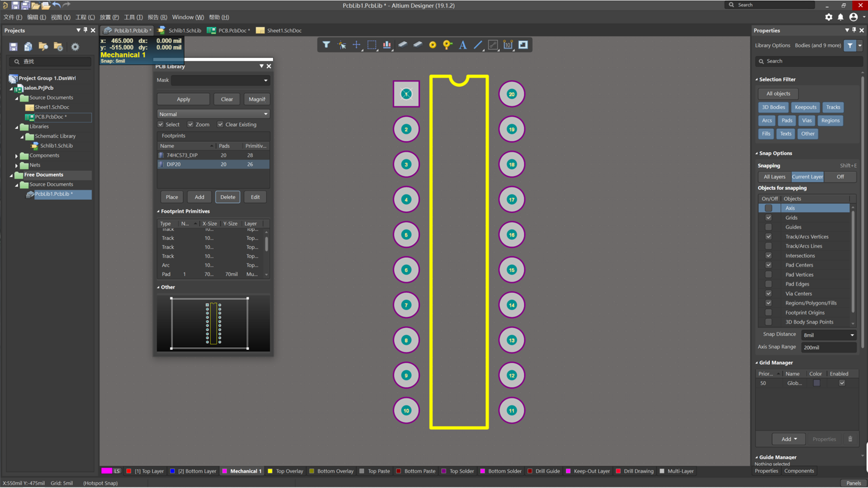Select the place fill region tool
The height and width of the screenshot is (488, 868).
pyautogui.click(x=523, y=45)
